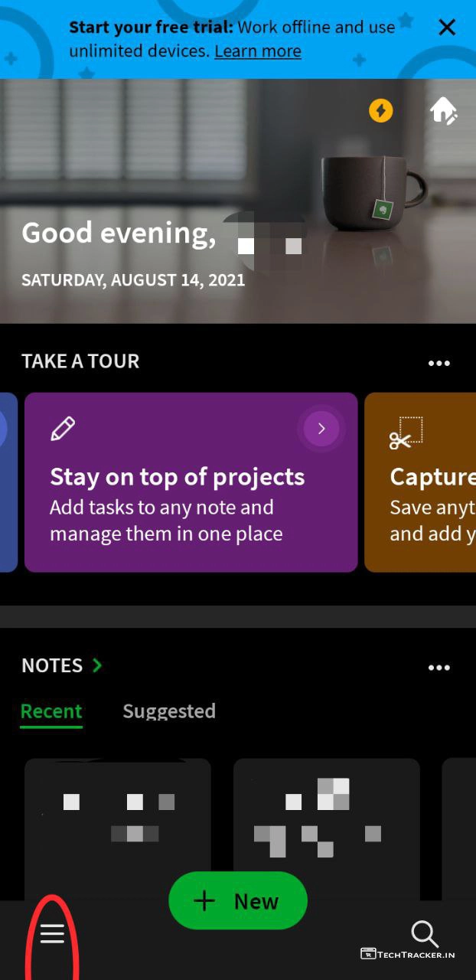Open Take a Tour options menu
The height and width of the screenshot is (980, 476).
click(439, 363)
